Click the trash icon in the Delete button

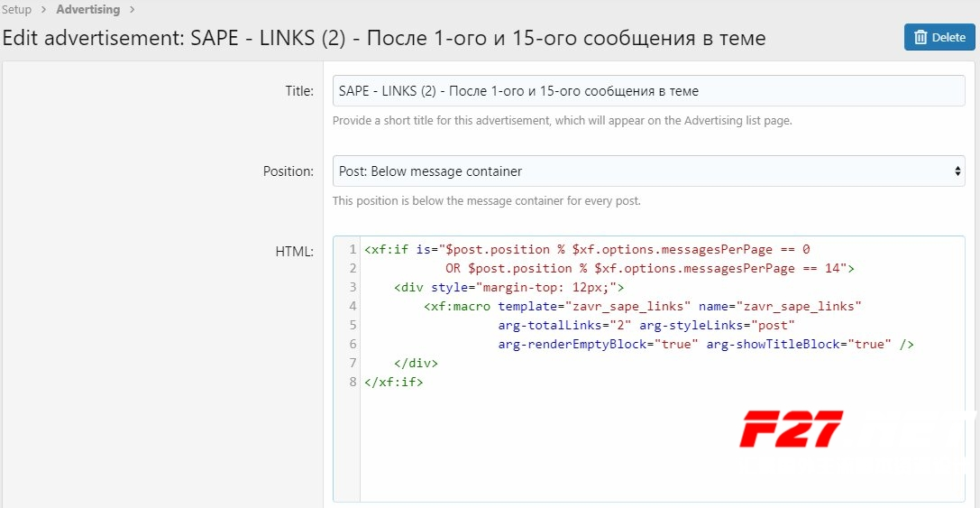(920, 38)
